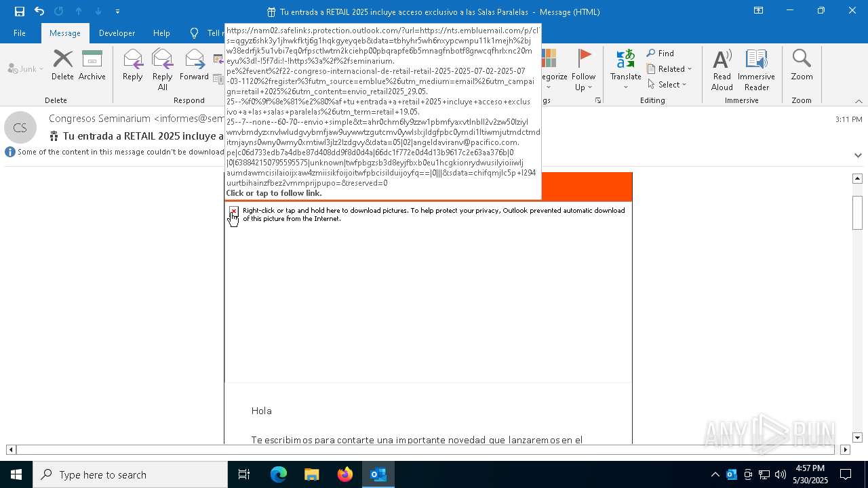Click the Congresos Seminarium sender name
The width and height of the screenshot is (868, 488).
(100, 119)
